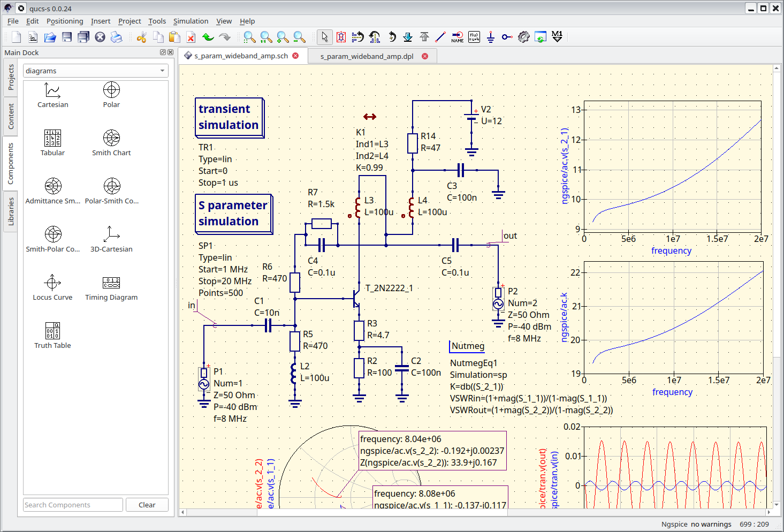Close the s_param_wideband_amp.sch tab
784x532 pixels.
295,56
